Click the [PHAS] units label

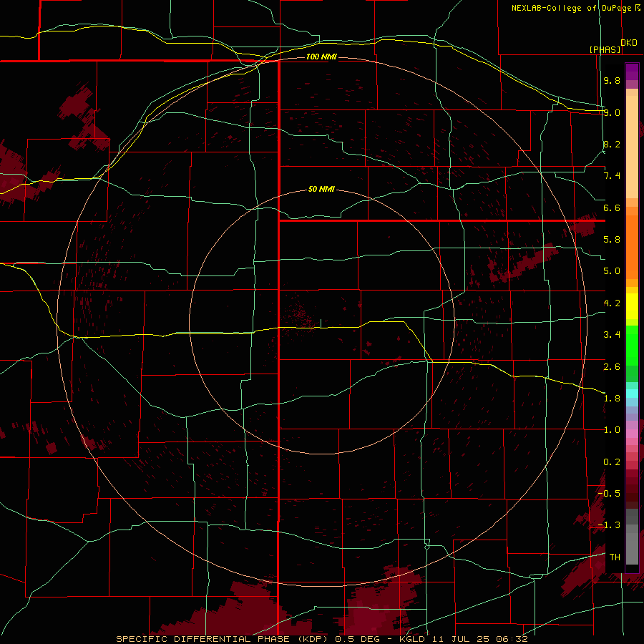point(605,49)
